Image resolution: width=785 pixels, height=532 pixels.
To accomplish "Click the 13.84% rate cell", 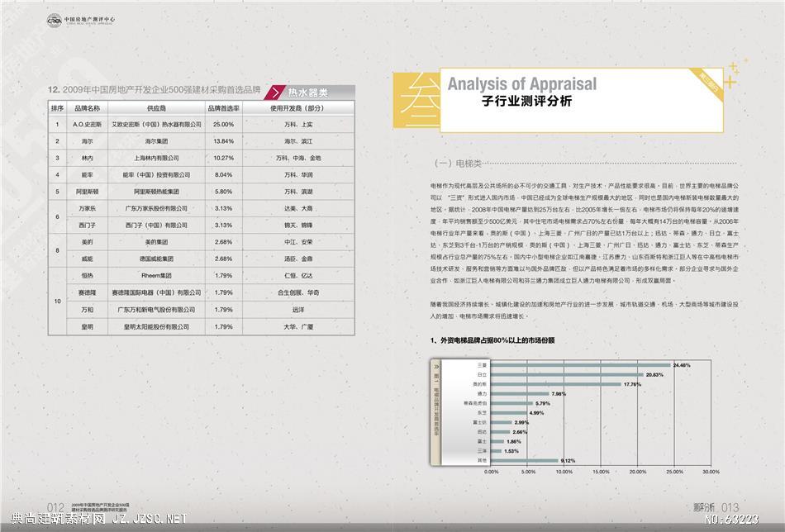I will coord(223,141).
